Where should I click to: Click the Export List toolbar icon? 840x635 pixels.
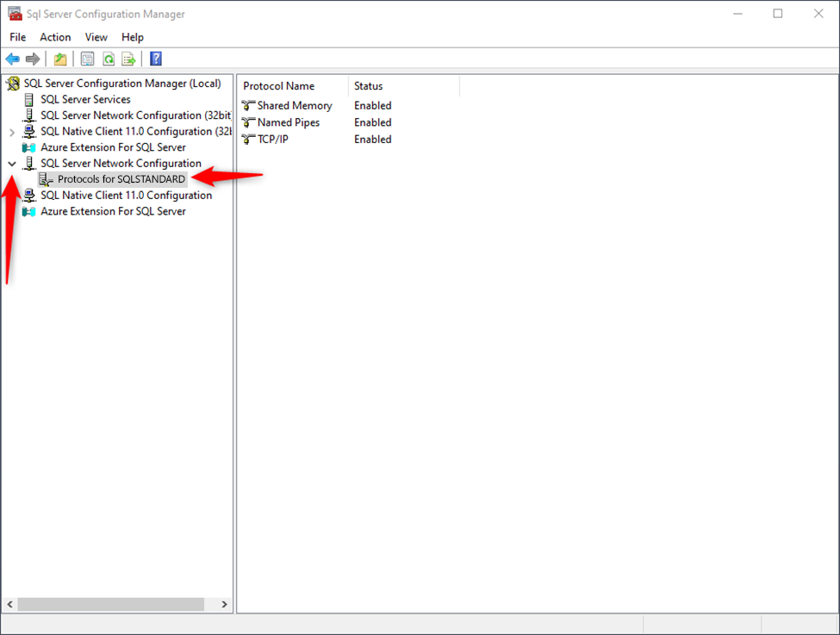coord(128,59)
